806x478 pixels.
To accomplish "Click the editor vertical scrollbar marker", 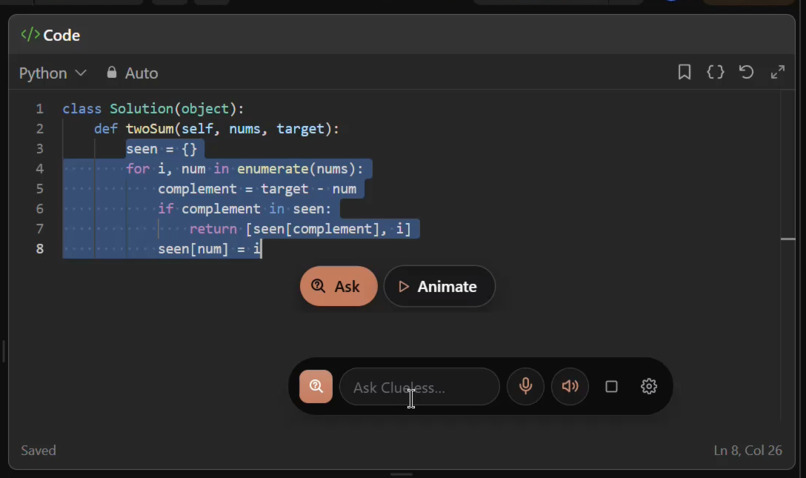I will [788, 239].
